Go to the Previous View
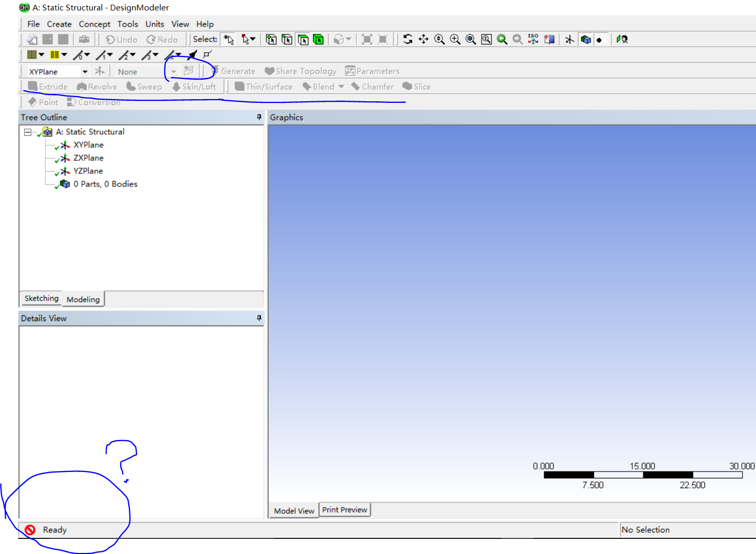Viewport: 756px width, 554px height. [502, 39]
